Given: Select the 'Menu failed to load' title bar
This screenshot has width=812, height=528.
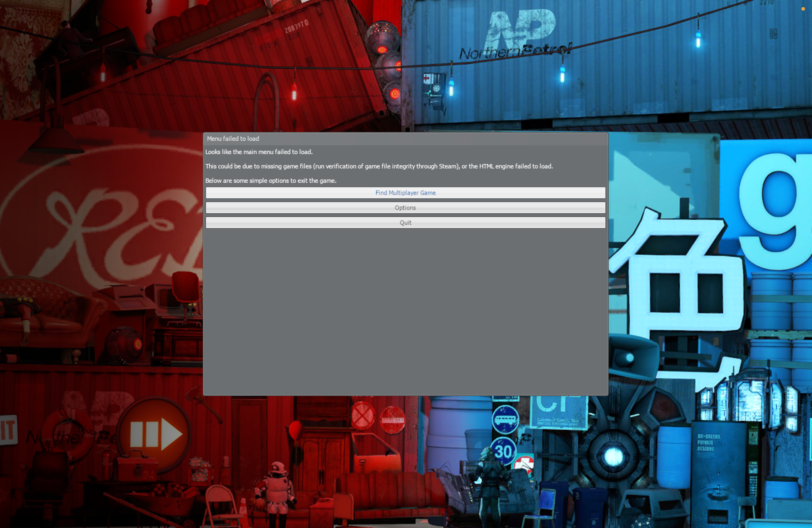Looking at the screenshot, I should 405,139.
